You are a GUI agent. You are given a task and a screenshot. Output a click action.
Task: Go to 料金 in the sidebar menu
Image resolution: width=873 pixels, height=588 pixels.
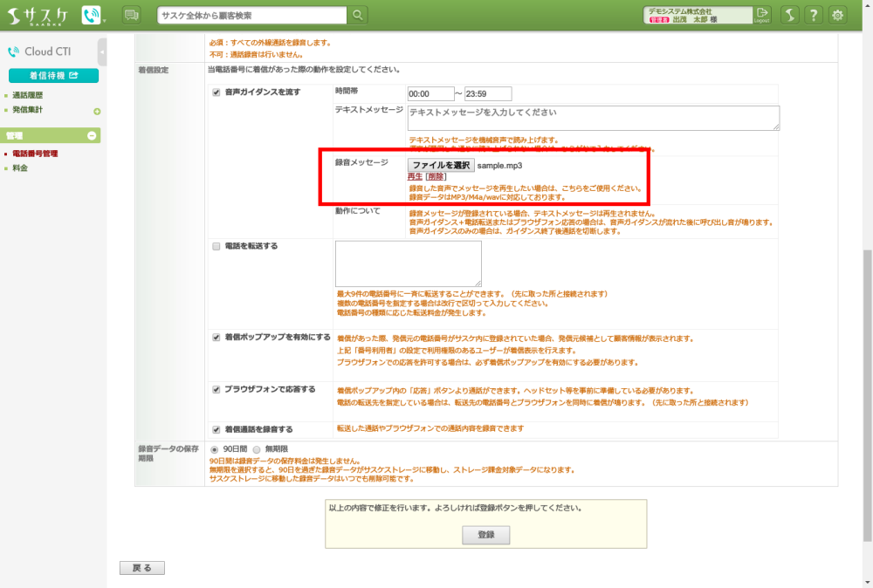[20, 168]
